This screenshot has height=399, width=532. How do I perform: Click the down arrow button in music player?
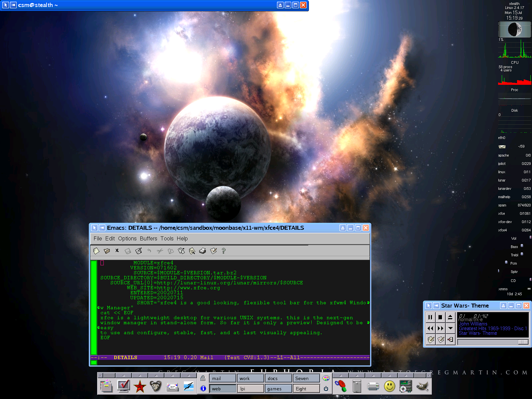(450, 329)
